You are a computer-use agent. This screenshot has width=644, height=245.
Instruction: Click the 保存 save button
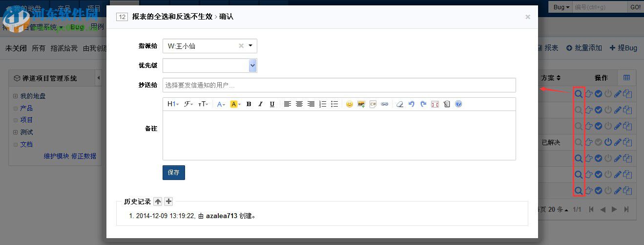click(x=174, y=173)
